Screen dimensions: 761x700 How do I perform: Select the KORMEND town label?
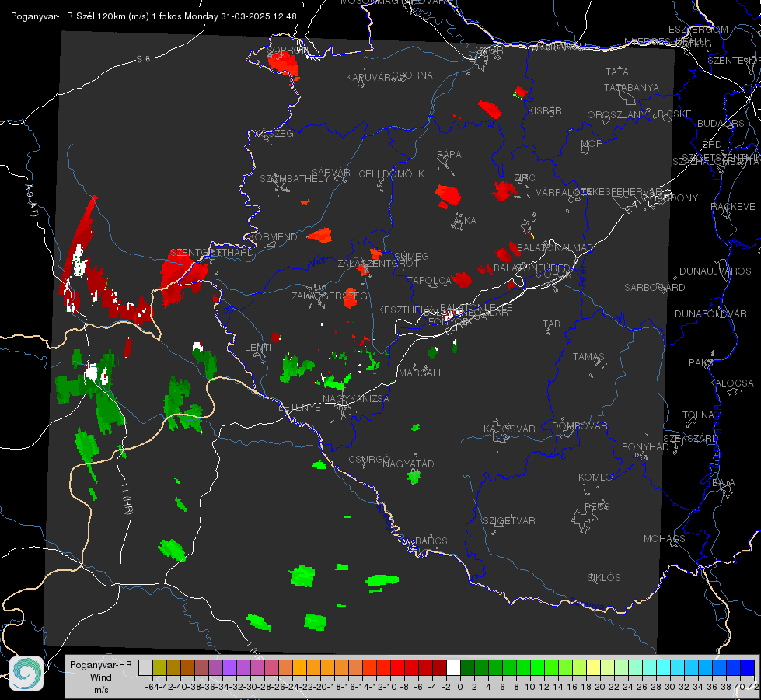[273, 237]
